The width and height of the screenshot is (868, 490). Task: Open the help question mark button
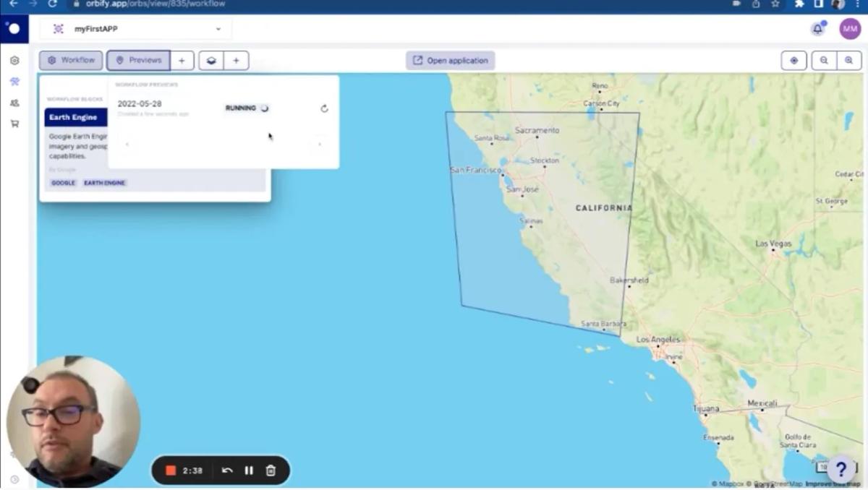(x=841, y=470)
